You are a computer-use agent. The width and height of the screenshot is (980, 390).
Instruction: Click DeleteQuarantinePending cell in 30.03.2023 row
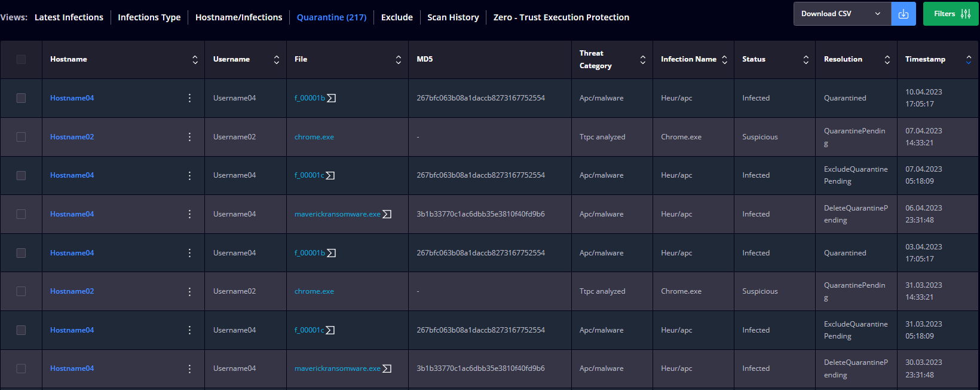(856, 368)
